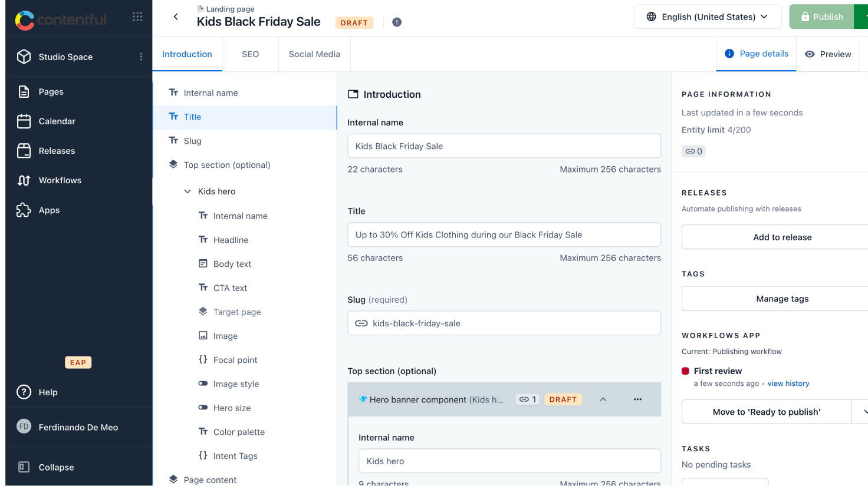Switch to the SEO tab
Screen dimensions: 868x486
[250, 54]
